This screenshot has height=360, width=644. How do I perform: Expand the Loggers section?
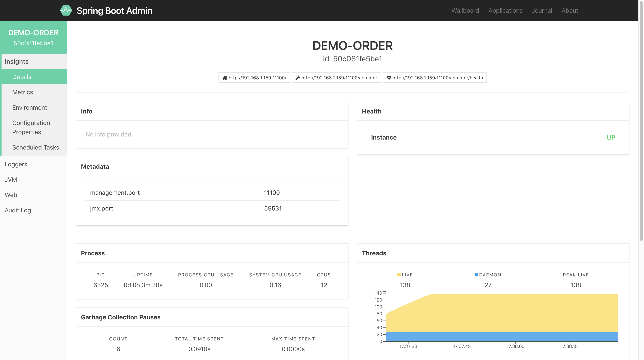(16, 164)
